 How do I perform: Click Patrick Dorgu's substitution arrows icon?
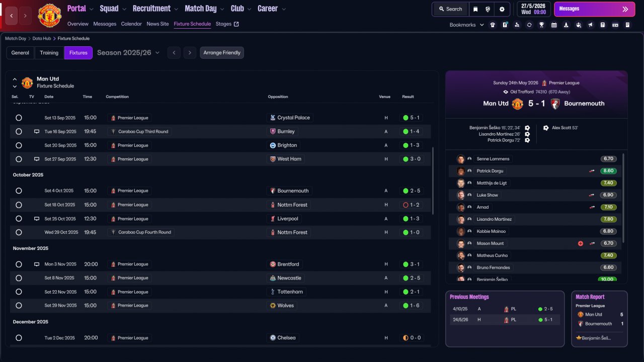pos(592,171)
